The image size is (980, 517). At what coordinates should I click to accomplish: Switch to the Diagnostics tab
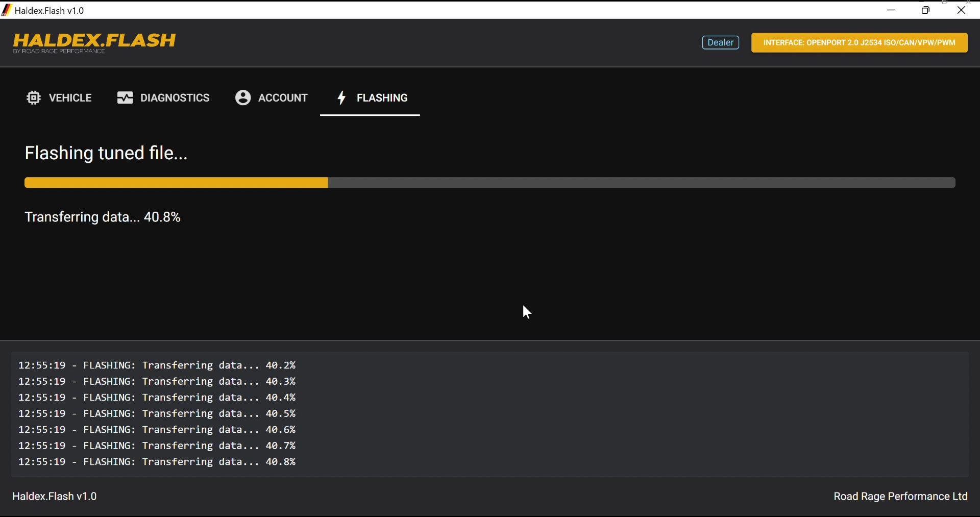[175, 98]
